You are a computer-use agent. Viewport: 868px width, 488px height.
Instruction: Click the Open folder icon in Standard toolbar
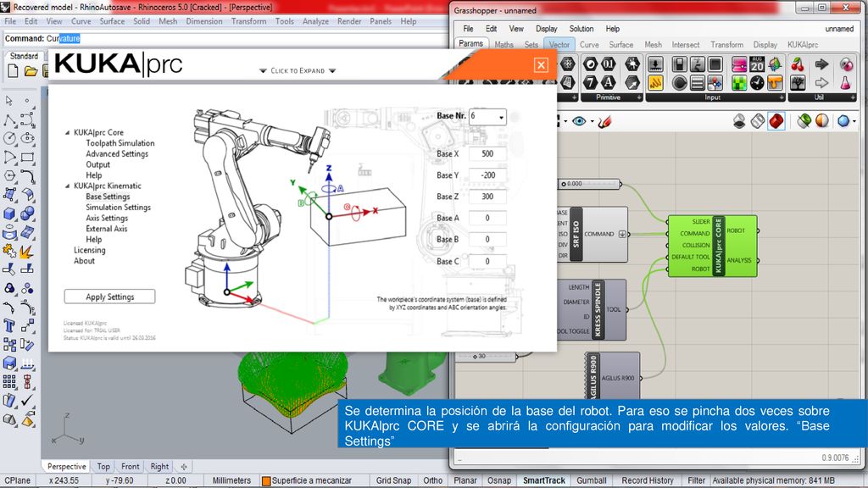[x=31, y=71]
